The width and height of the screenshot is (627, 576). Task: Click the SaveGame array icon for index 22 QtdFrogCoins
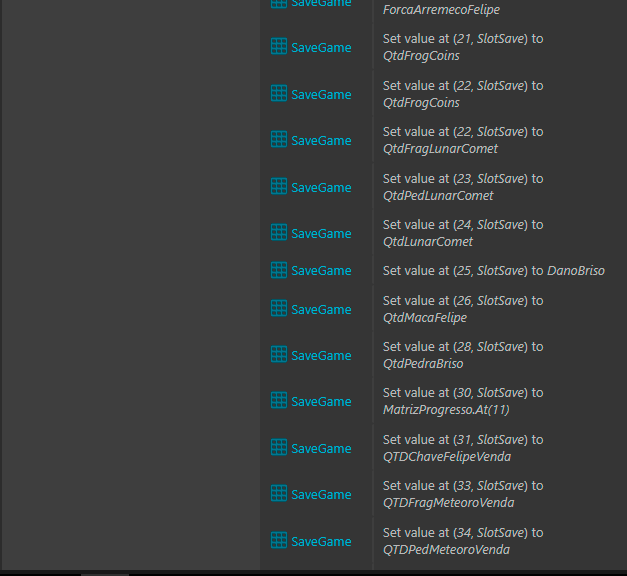pyautogui.click(x=279, y=94)
